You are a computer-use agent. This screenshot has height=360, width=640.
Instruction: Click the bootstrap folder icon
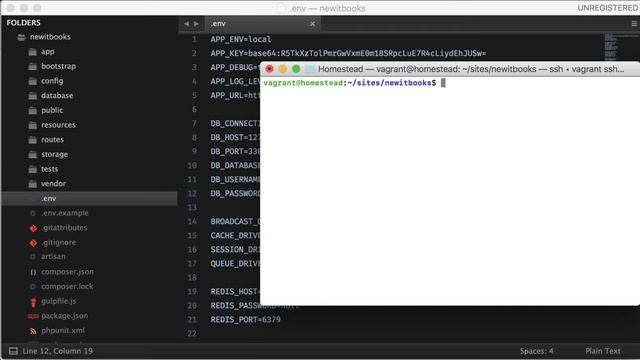(33, 67)
